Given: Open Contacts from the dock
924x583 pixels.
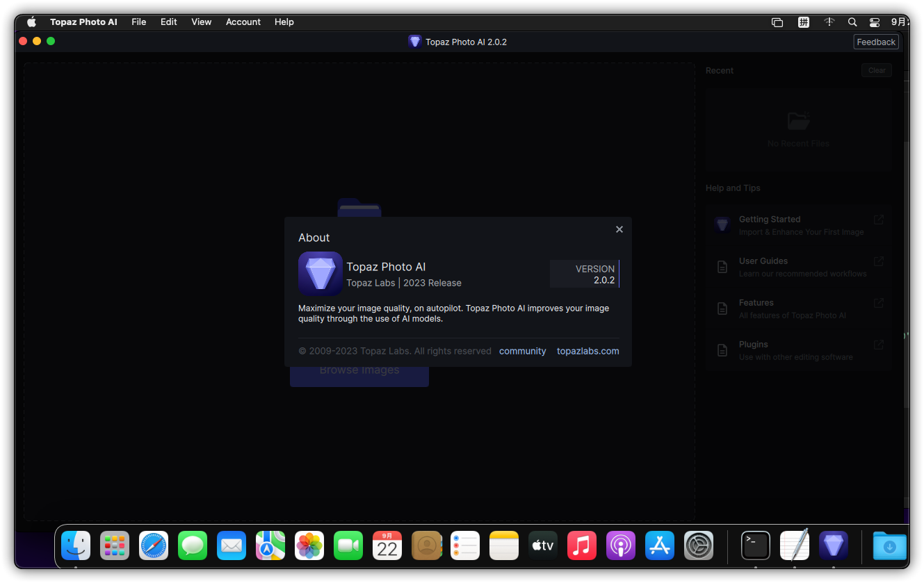Looking at the screenshot, I should pyautogui.click(x=426, y=545).
